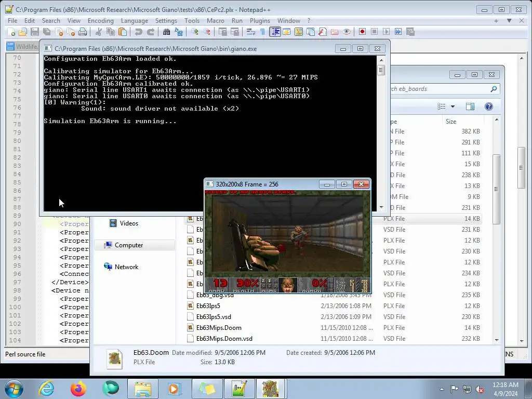
Task: Run macro multiple times icon
Action: pos(398,32)
